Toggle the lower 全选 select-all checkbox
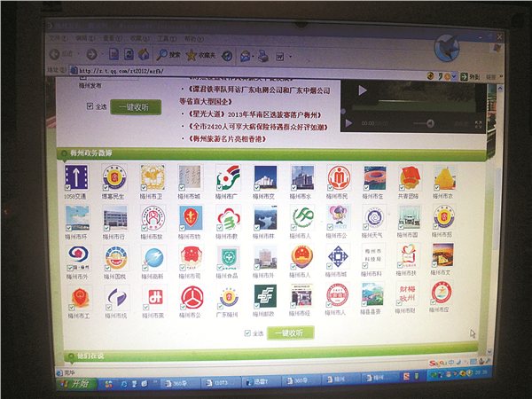The height and width of the screenshot is (399, 532). point(247,333)
